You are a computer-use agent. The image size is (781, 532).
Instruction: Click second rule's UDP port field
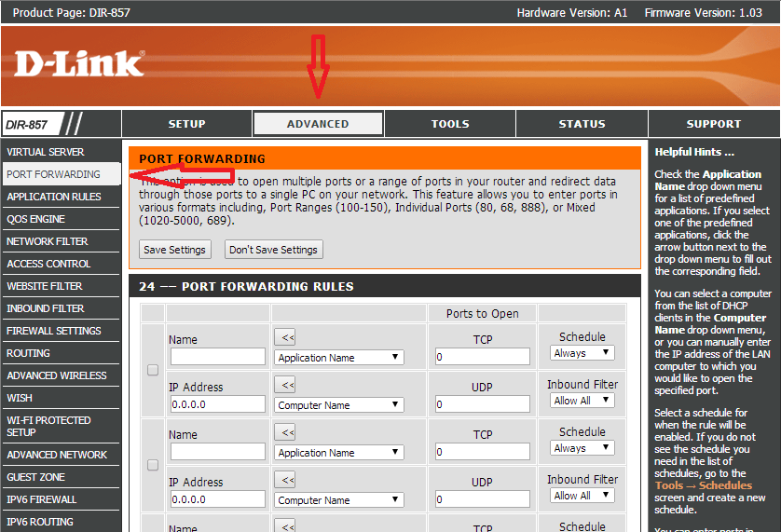click(482, 499)
